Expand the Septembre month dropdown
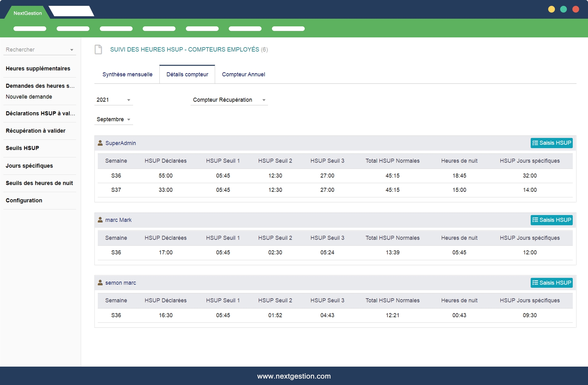This screenshot has width=588, height=385. pyautogui.click(x=113, y=120)
